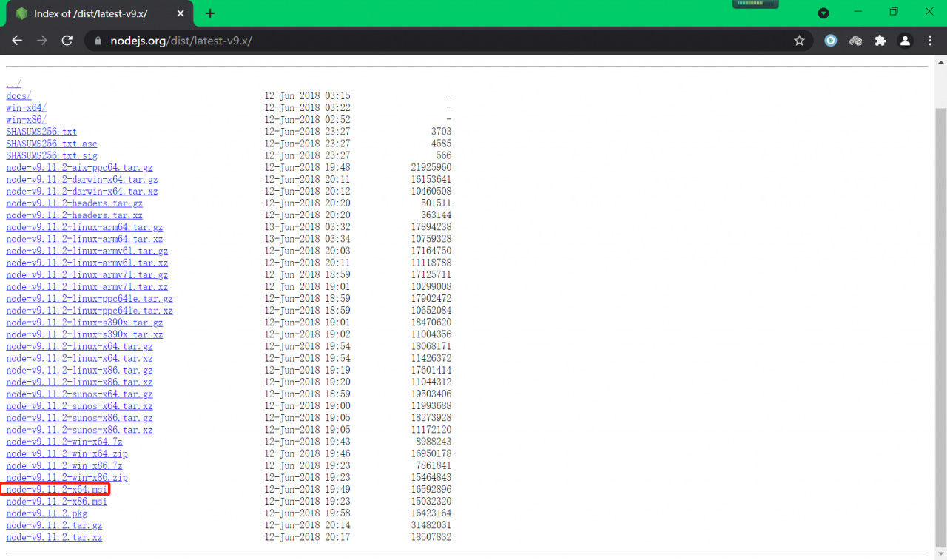Open the Extensions puzzle-piece icon
The height and width of the screenshot is (560, 947).
[x=880, y=41]
